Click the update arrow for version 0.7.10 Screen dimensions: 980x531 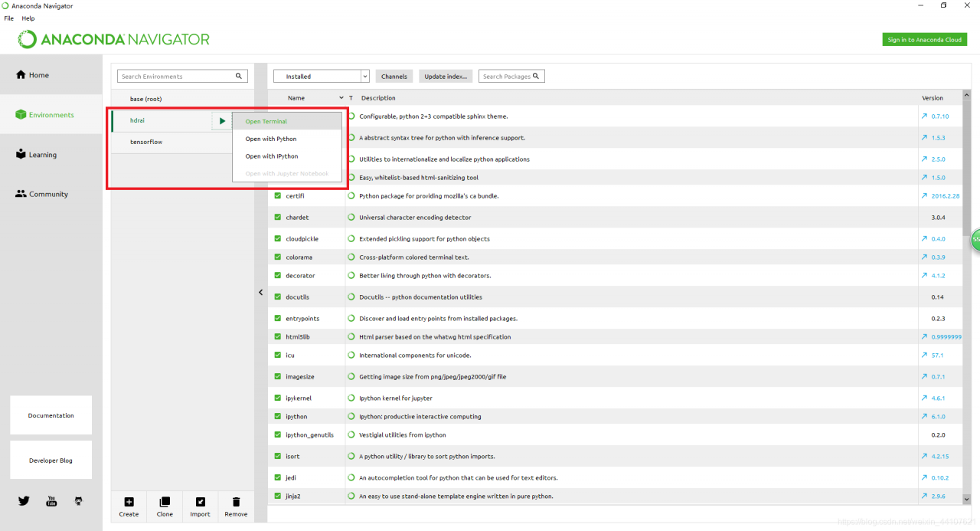925,116
